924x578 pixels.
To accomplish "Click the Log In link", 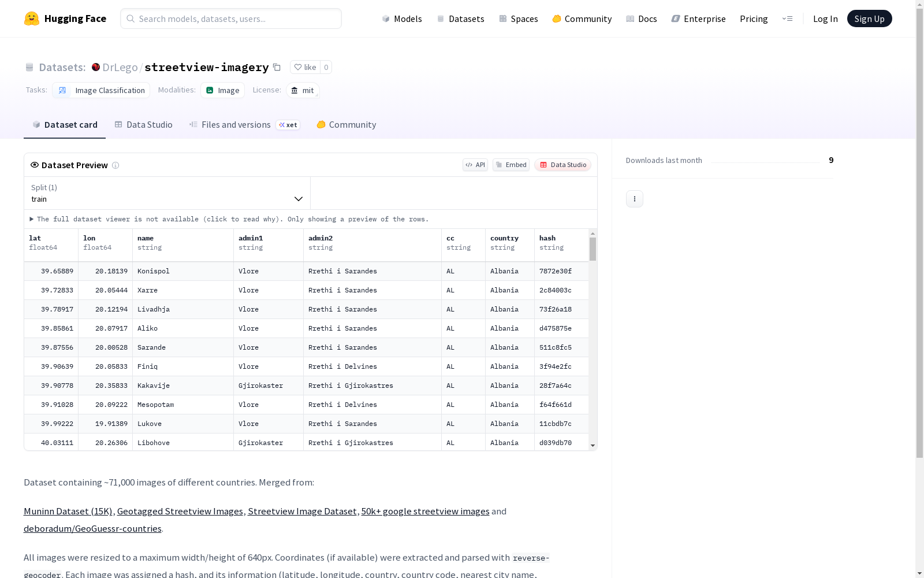I will (x=825, y=18).
